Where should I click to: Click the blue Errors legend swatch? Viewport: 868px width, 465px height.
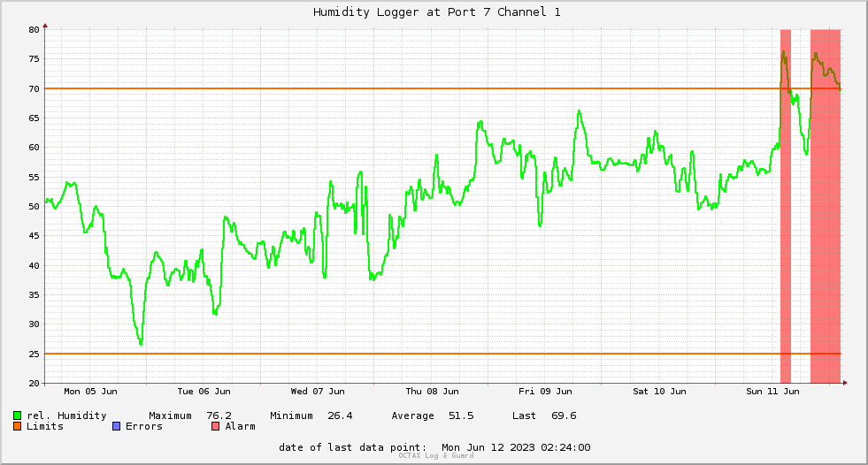[116, 426]
